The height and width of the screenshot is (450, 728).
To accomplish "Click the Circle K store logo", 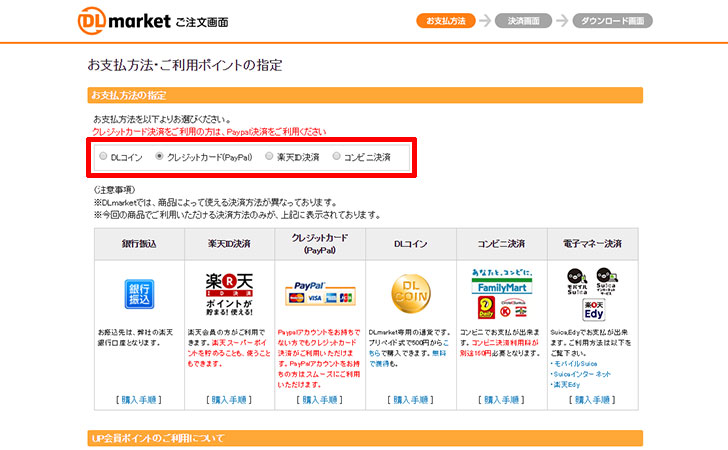I will (506, 312).
